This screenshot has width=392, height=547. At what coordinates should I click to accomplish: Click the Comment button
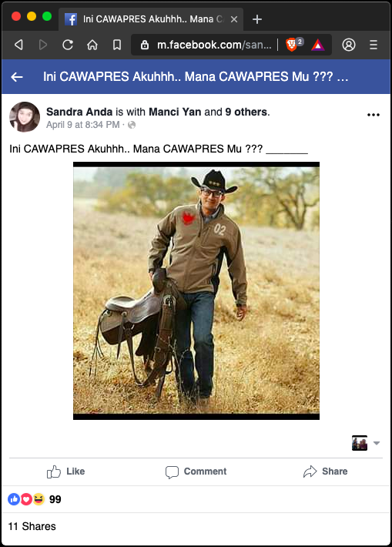pyautogui.click(x=196, y=471)
